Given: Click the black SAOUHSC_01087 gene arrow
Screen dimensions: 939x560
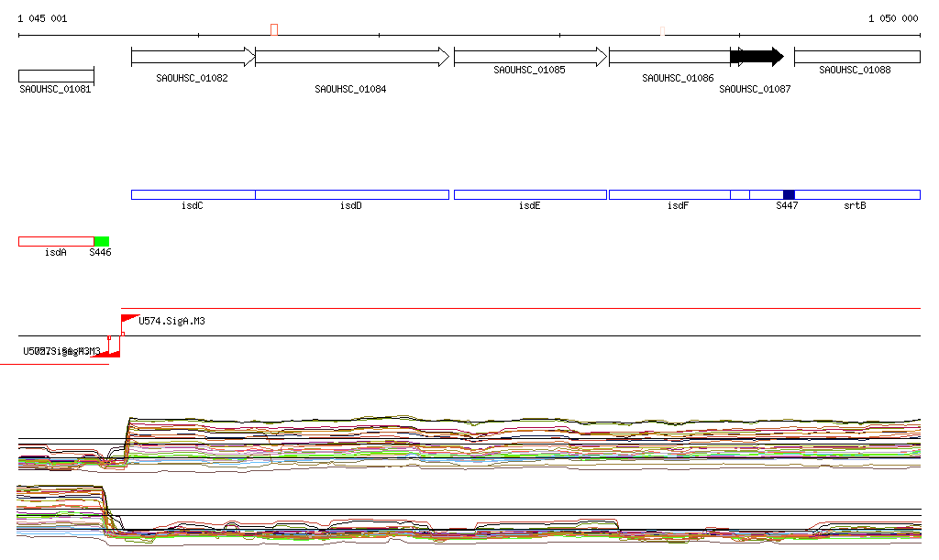Looking at the screenshot, I should click(756, 57).
